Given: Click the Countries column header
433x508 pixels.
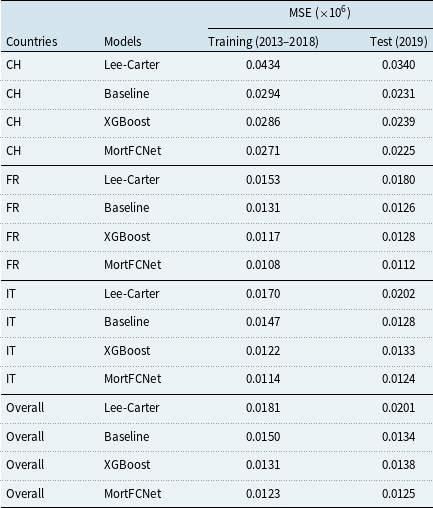Looking at the screenshot, I should pyautogui.click(x=32, y=42).
